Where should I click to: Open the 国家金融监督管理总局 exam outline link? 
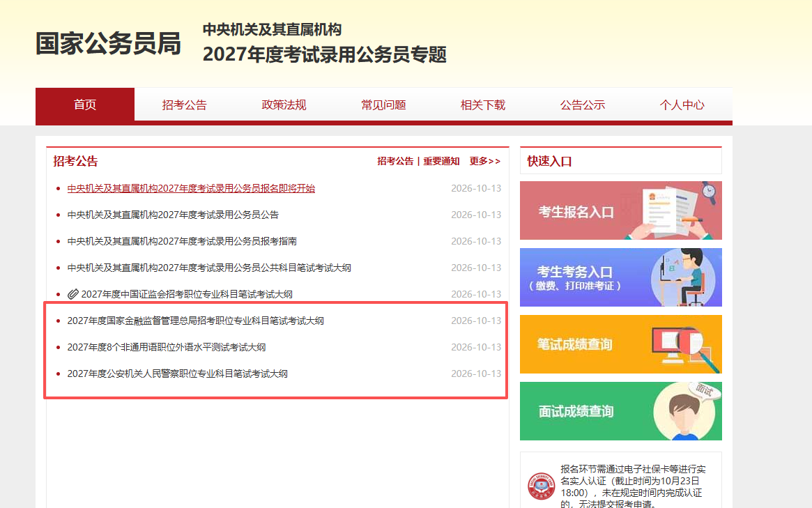coord(196,321)
